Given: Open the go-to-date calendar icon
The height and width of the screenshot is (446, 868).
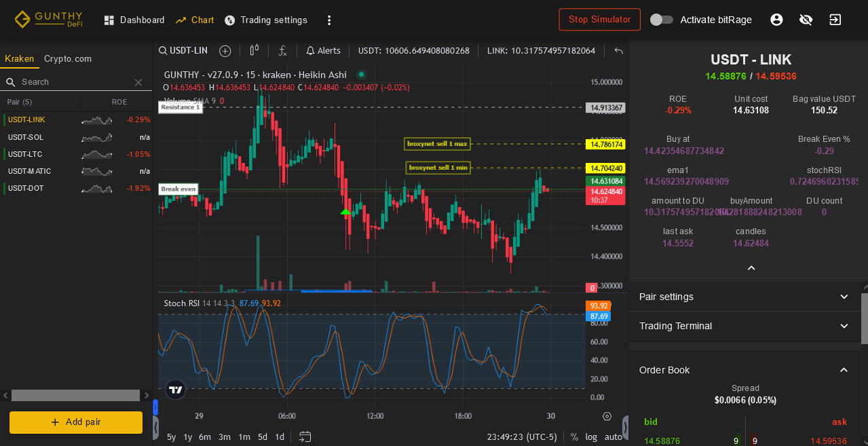Looking at the screenshot, I should pyautogui.click(x=305, y=436).
